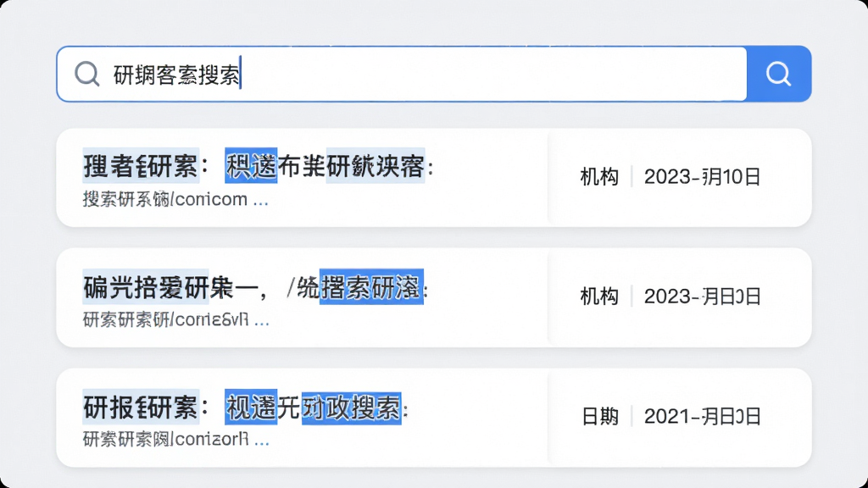Click 日期 label on third result
868x488 pixels.
599,416
